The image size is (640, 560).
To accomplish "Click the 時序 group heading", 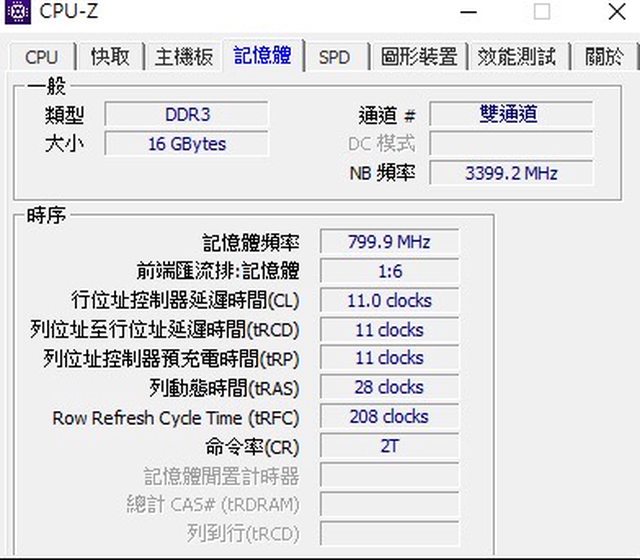I will point(46,216).
